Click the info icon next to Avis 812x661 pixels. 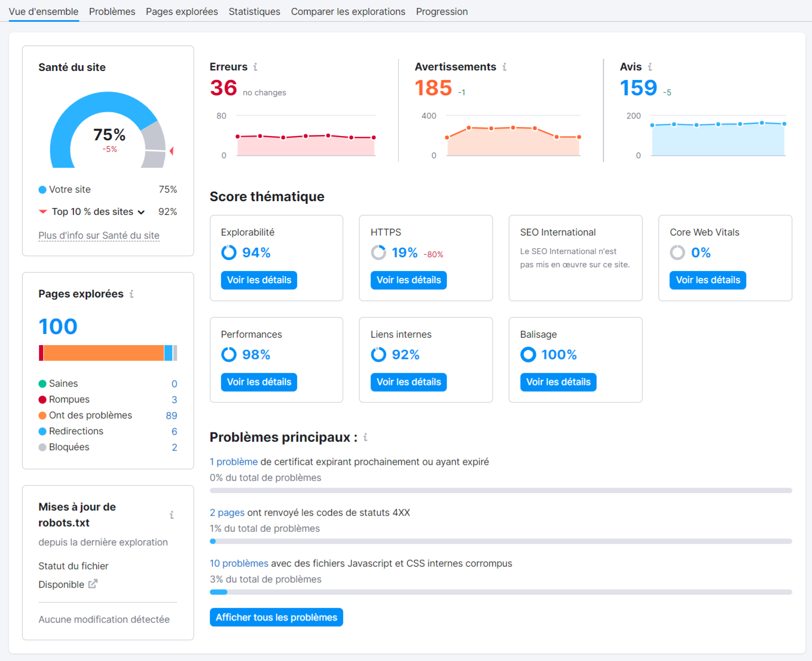coord(650,67)
